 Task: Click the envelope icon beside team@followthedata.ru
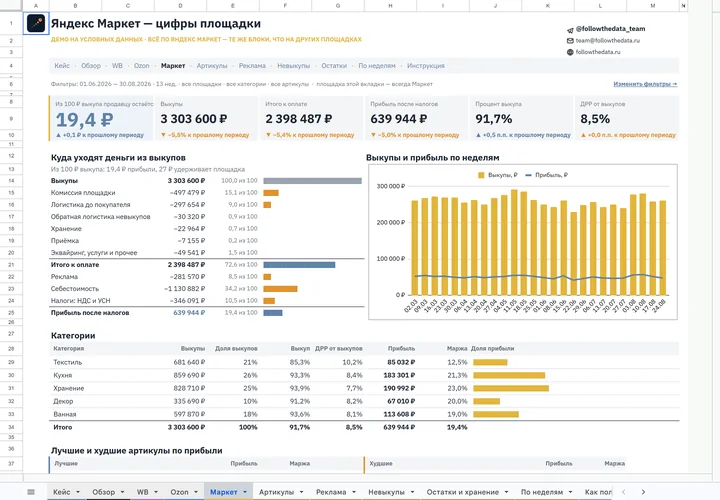click(570, 41)
